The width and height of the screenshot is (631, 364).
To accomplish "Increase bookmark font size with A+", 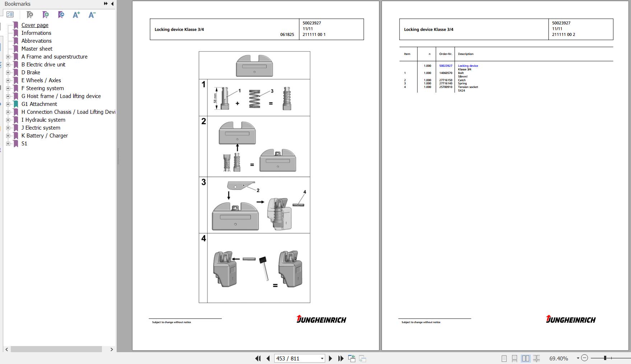I will 76,15.
